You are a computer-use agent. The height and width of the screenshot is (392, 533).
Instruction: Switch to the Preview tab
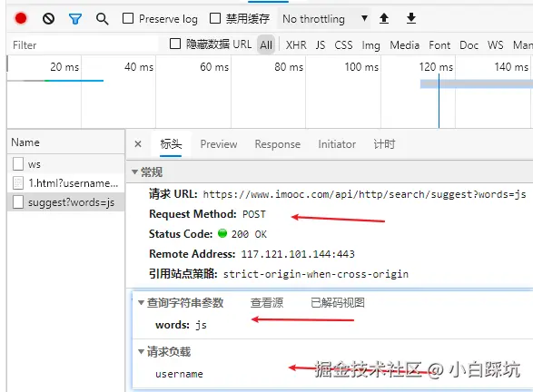[x=219, y=144]
